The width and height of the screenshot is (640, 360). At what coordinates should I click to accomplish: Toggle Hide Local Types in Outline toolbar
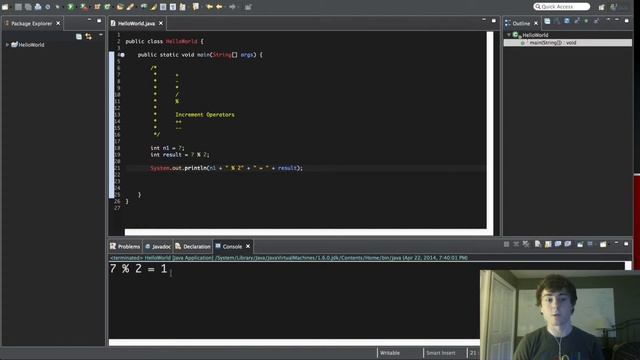[x=597, y=21]
